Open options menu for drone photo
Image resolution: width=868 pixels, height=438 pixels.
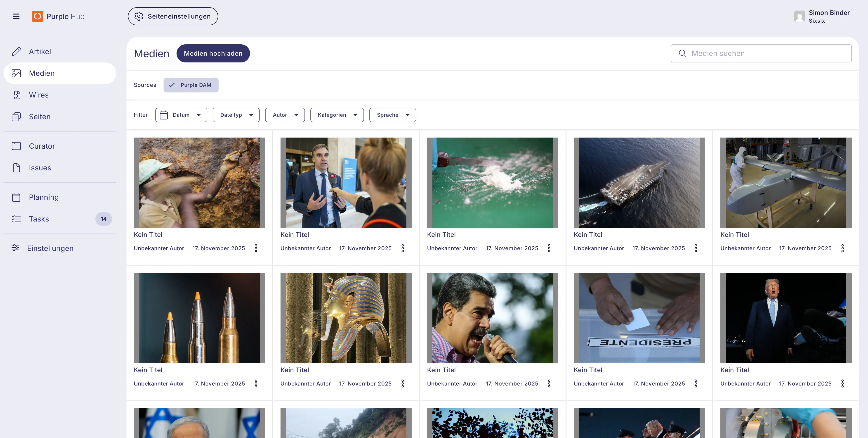tap(842, 248)
